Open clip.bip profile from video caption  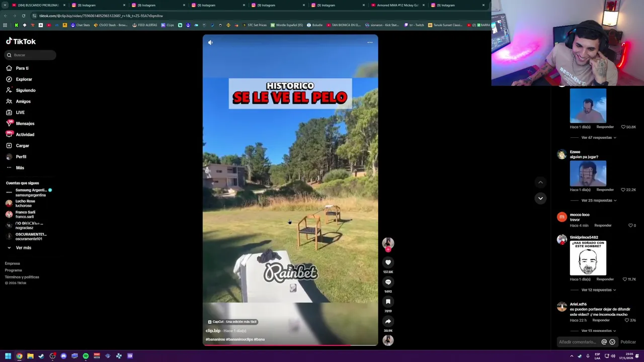tap(213, 330)
